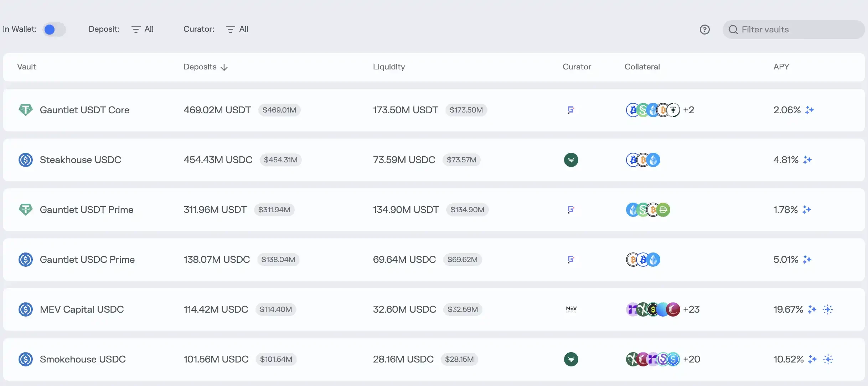The image size is (868, 386).
Task: Click the $101.54M deposit badge for Smokehouse USDC
Action: pyautogui.click(x=276, y=359)
